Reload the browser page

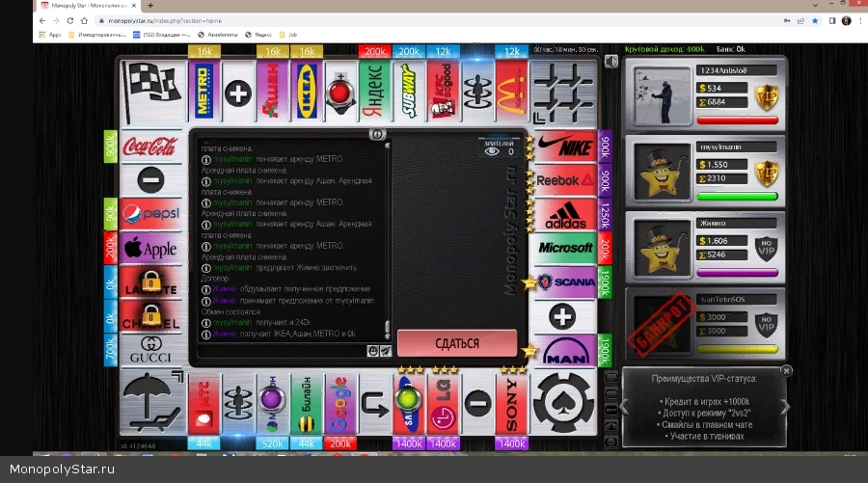pyautogui.click(x=70, y=20)
